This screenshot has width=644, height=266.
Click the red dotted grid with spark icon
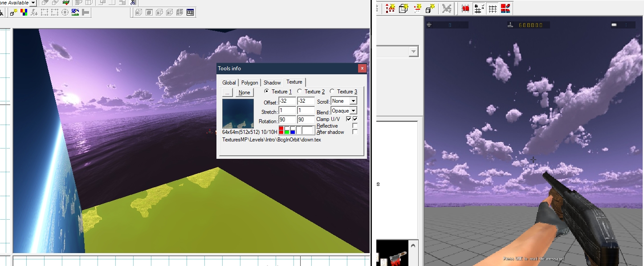pyautogui.click(x=417, y=8)
